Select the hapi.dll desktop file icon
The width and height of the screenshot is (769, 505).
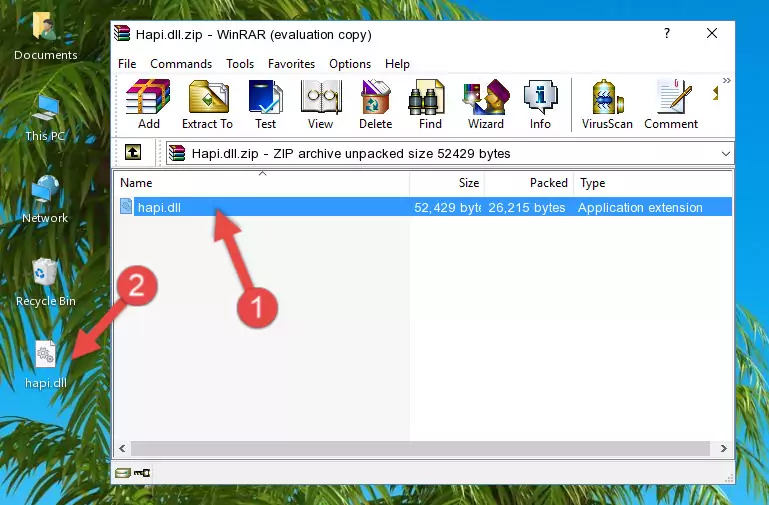45,364
